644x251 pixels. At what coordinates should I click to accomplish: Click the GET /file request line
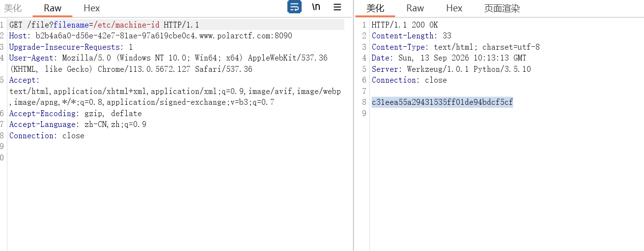104,25
